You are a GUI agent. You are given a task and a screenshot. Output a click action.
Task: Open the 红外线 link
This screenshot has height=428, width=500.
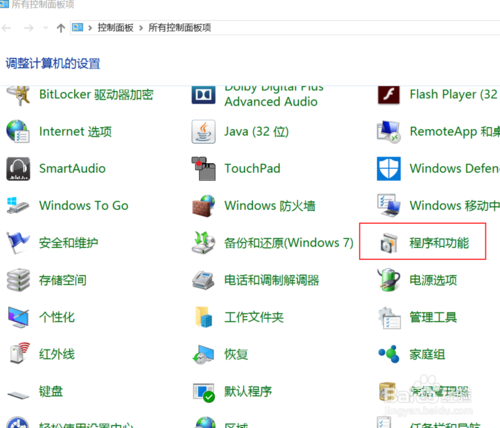click(57, 354)
